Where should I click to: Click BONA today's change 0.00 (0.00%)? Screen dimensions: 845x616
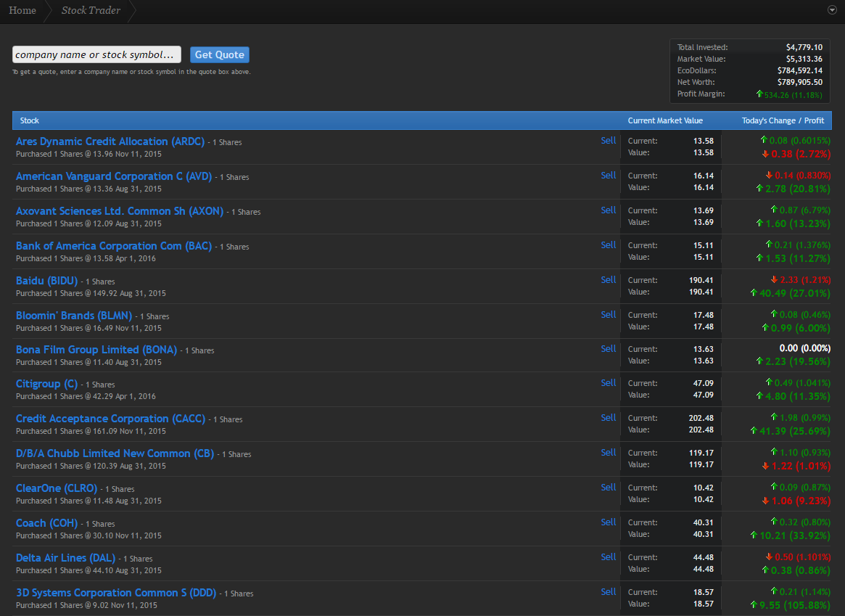coord(805,349)
